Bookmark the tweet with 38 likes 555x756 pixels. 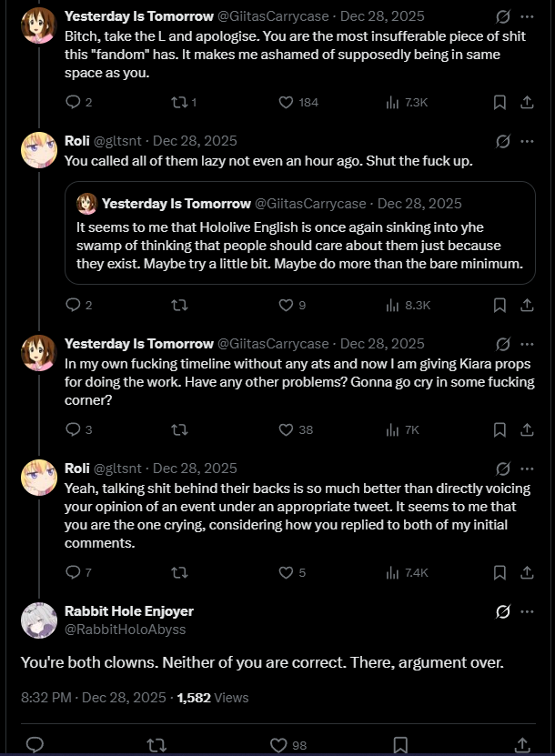tap(499, 429)
